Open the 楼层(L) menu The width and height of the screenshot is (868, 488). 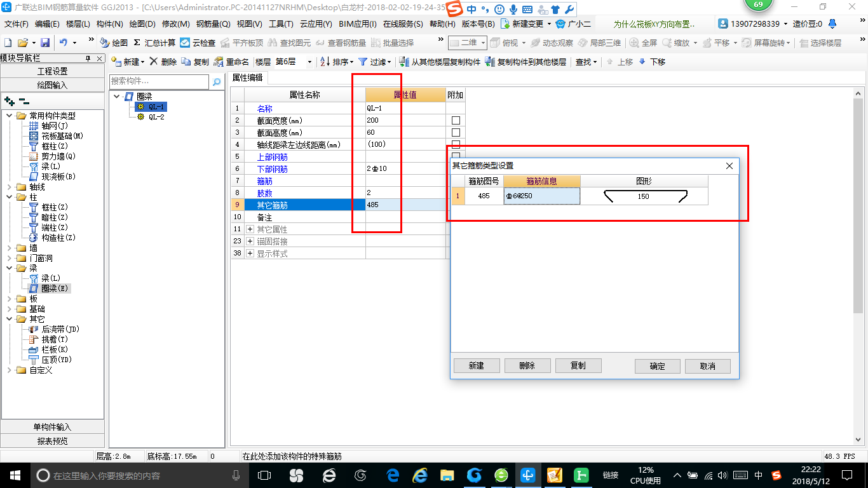(x=78, y=24)
